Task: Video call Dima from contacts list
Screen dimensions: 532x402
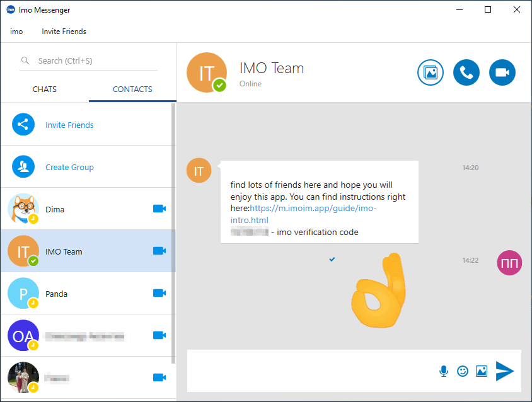Action: pyautogui.click(x=159, y=209)
